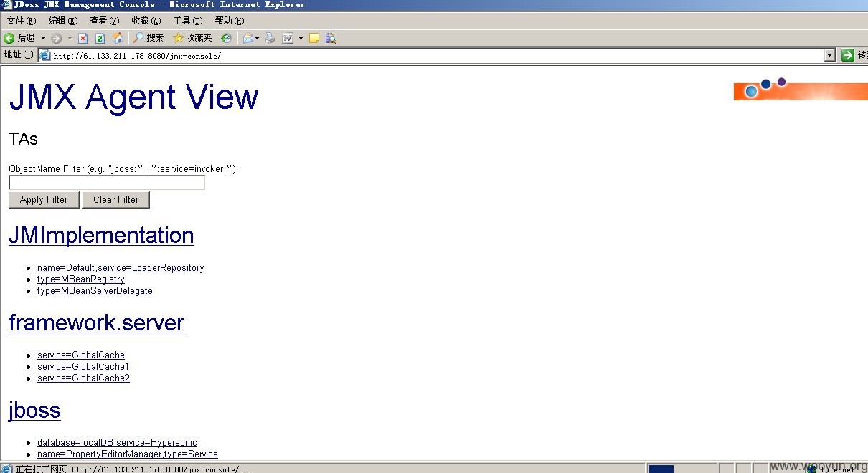Open database=localDB,service=Hypersonic link

point(117,443)
